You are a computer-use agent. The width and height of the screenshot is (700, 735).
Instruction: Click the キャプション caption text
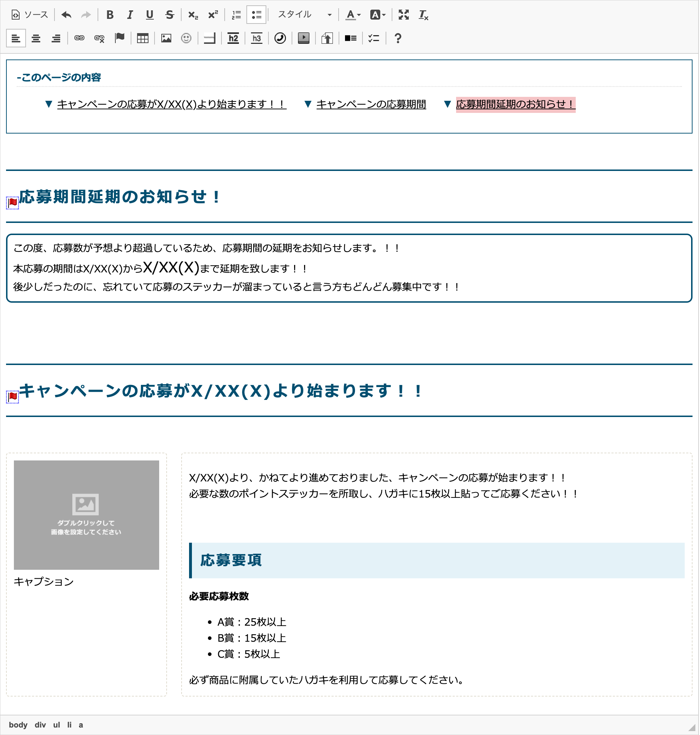[x=44, y=581]
